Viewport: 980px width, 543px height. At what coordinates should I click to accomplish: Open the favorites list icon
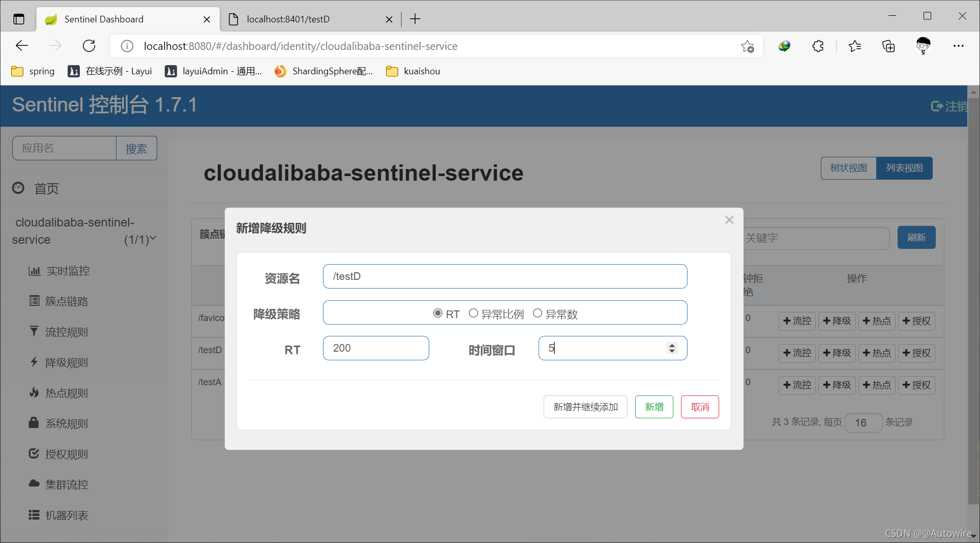(855, 46)
